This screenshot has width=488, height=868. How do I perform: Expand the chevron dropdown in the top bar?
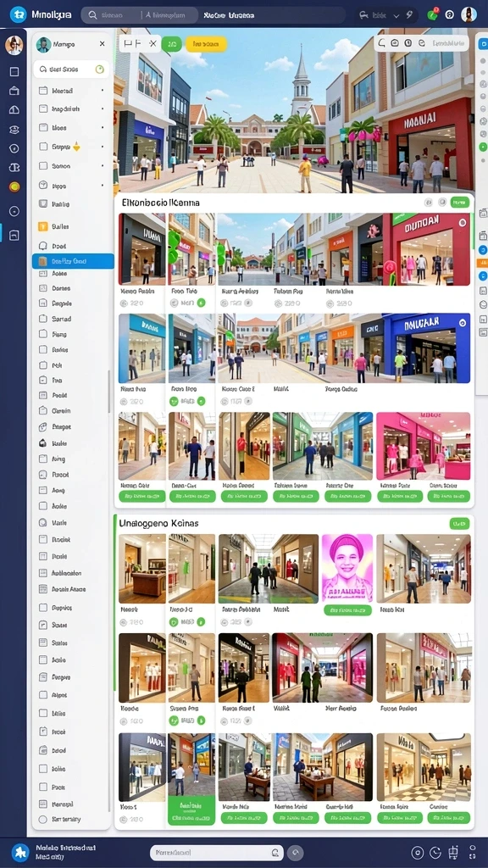pos(395,15)
